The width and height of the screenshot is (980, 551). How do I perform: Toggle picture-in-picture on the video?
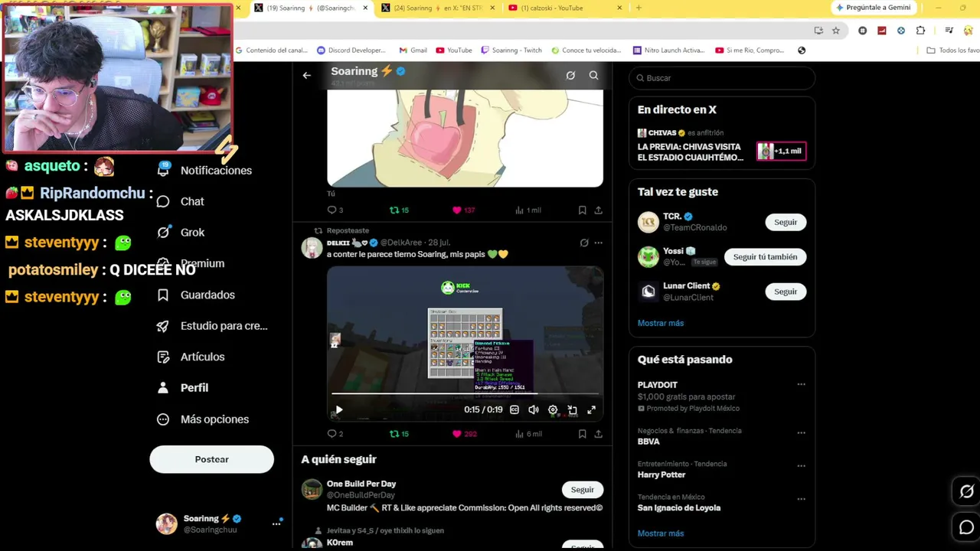pos(572,409)
